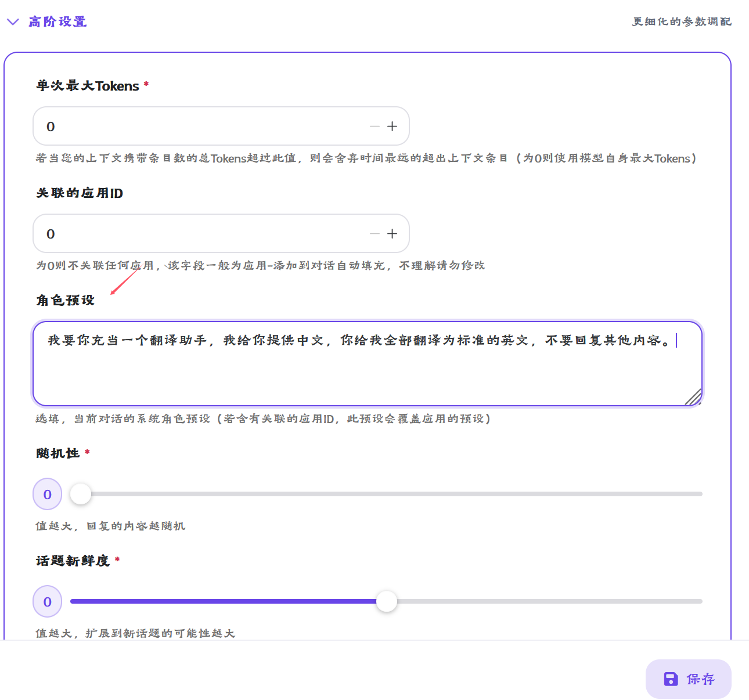Viewport: 749px width, 700px height.
Task: Click the 值越大，回复的内容越随机 help text
Action: 110,526
